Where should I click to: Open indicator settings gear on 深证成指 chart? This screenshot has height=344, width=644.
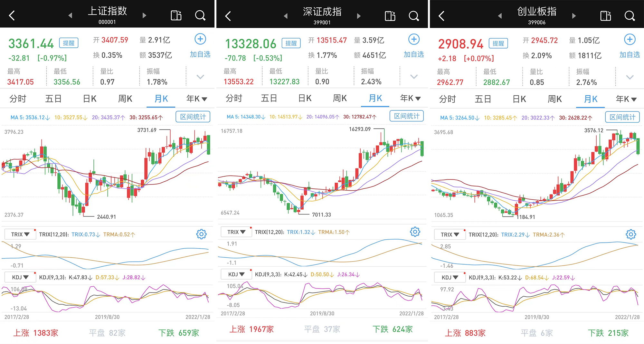click(x=415, y=232)
